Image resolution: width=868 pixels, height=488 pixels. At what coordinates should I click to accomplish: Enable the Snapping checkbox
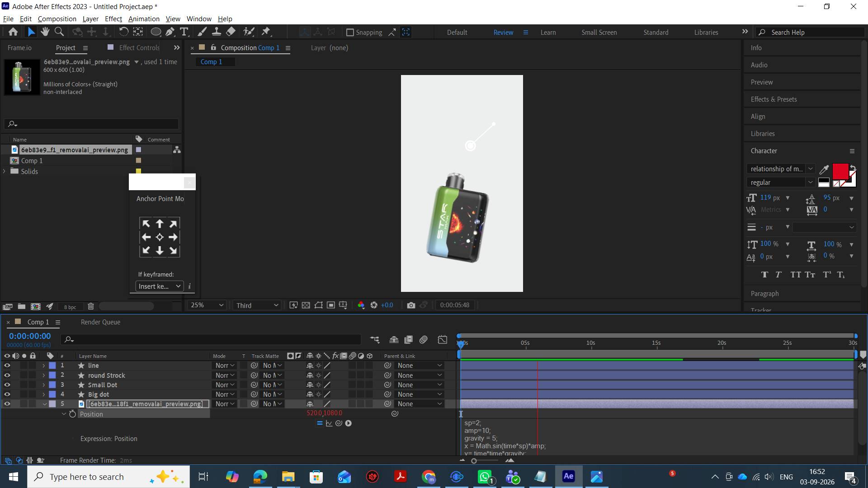(x=350, y=33)
